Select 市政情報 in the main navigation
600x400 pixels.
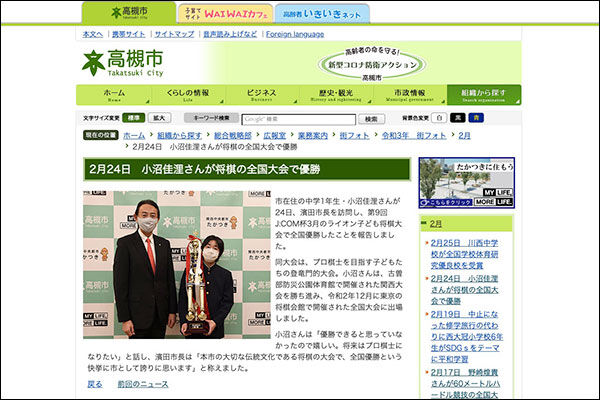click(409, 95)
